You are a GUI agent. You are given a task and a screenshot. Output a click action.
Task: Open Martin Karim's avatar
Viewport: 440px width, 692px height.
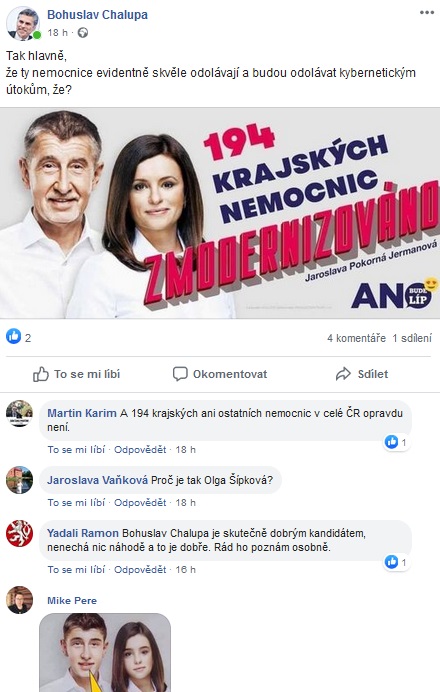[19, 414]
